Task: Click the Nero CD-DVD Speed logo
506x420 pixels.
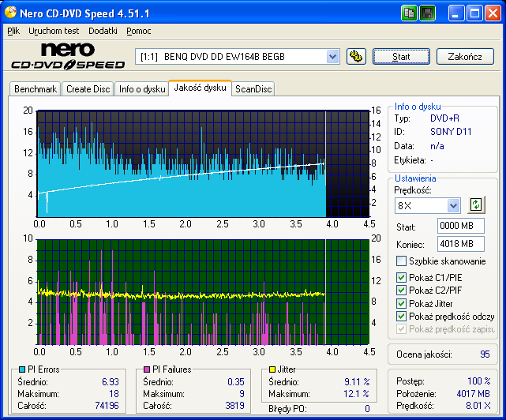Action: 68,57
